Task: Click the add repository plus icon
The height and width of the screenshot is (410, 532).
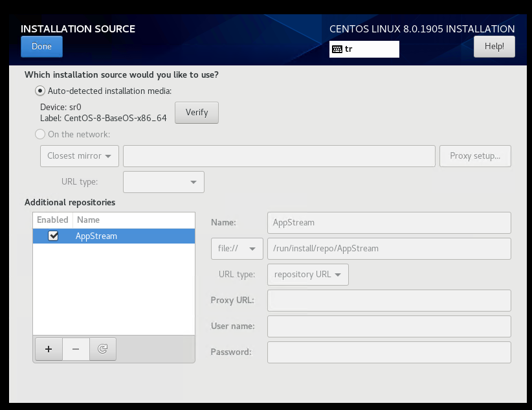Action: point(49,349)
